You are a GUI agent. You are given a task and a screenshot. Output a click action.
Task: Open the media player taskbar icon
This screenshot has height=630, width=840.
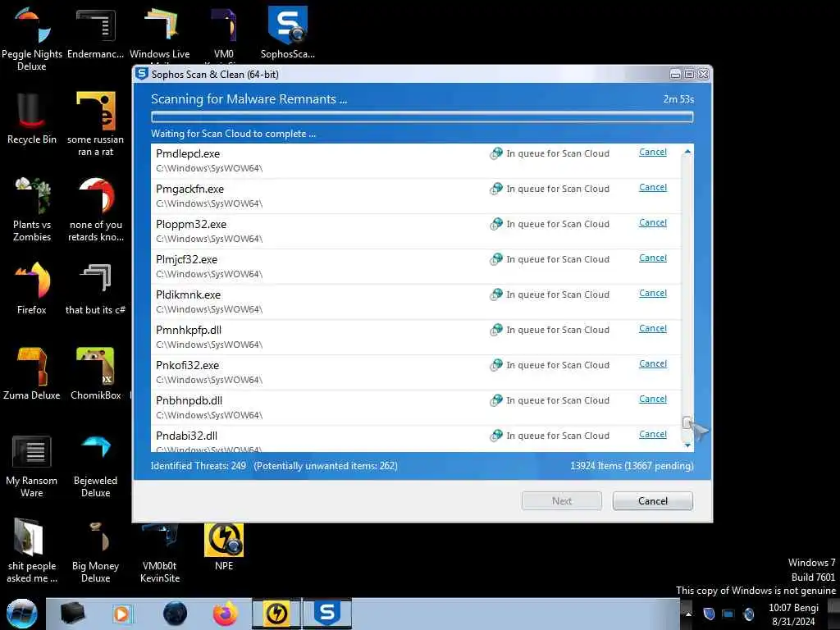[121, 614]
